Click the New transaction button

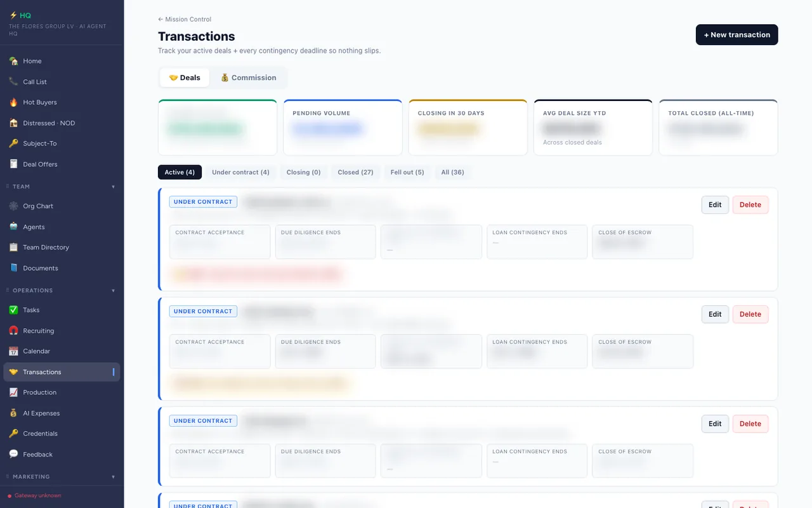pyautogui.click(x=737, y=35)
